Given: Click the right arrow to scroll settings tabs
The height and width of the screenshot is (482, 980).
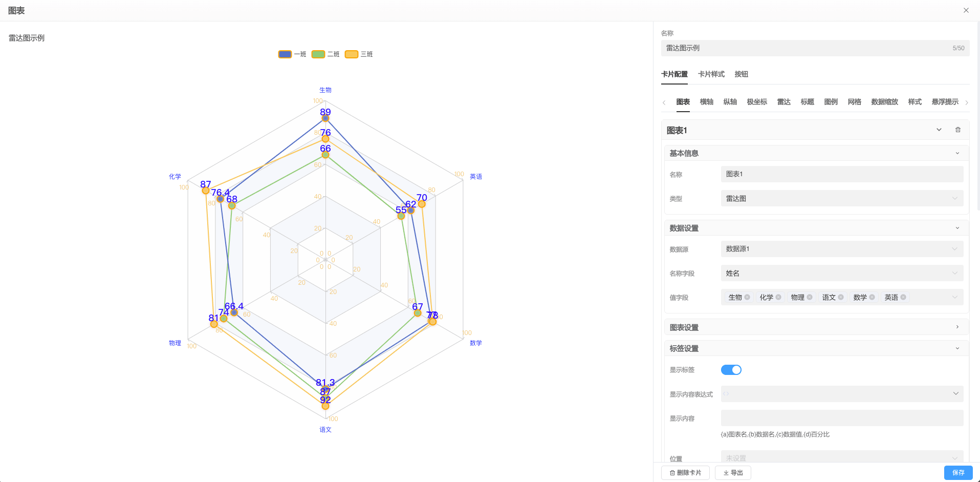Looking at the screenshot, I should click(967, 102).
